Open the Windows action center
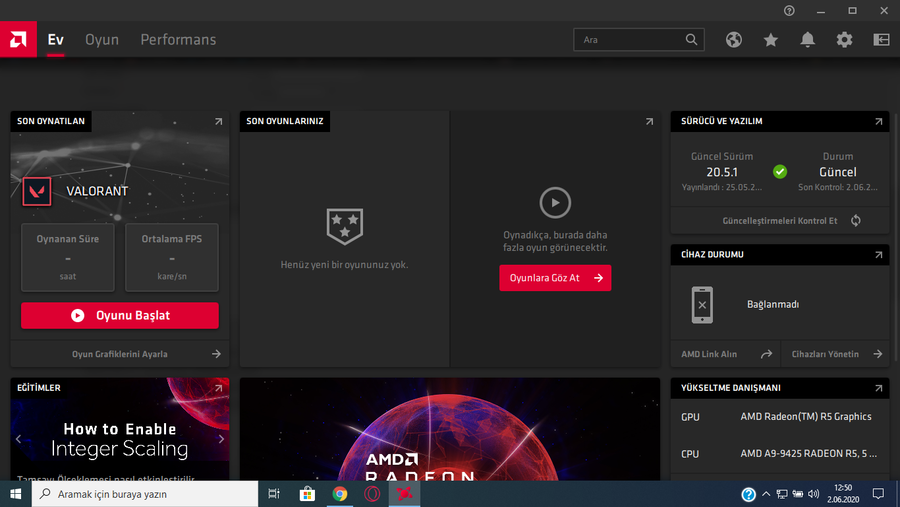The height and width of the screenshot is (507, 900). pos(878,494)
